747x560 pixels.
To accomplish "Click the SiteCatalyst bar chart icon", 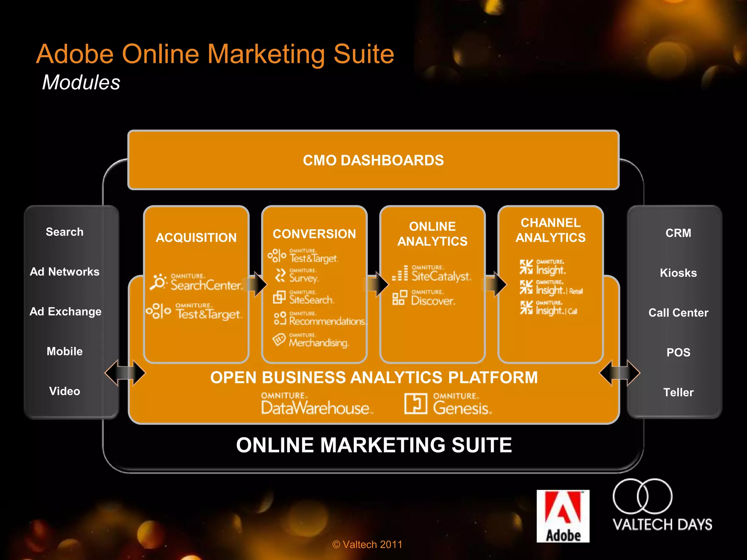I will click(x=400, y=273).
